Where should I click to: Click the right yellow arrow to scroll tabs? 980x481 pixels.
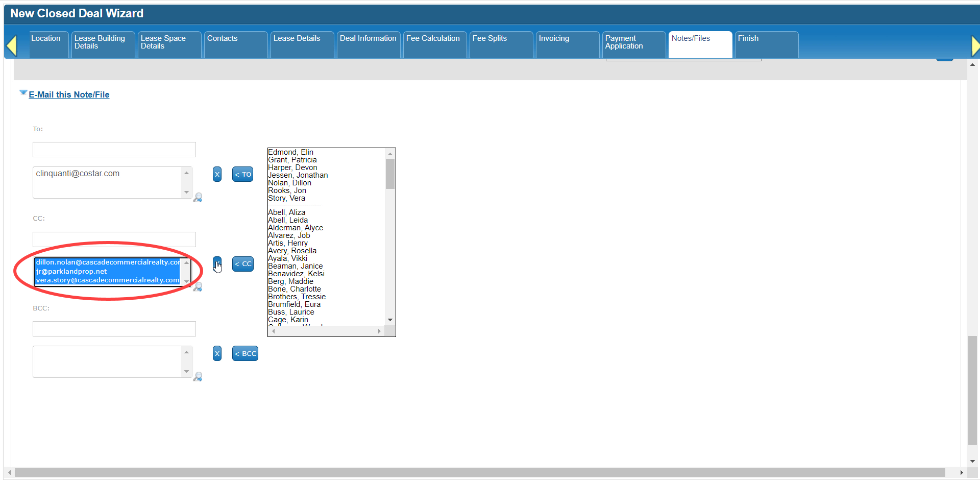(x=975, y=45)
